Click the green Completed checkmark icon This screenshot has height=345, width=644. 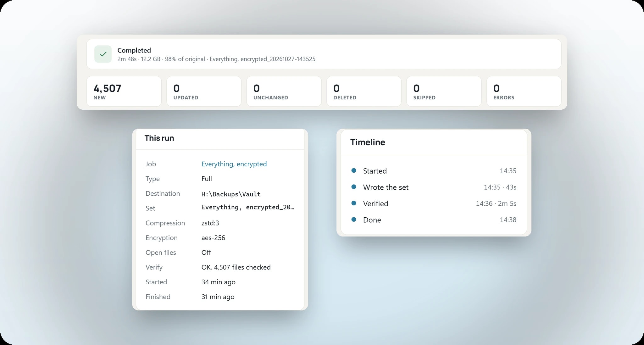103,54
